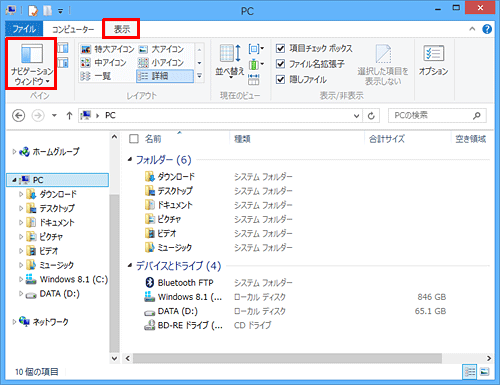The height and width of the screenshot is (385, 500).
Task: Switch to details view status bar icon
Action: (470, 372)
